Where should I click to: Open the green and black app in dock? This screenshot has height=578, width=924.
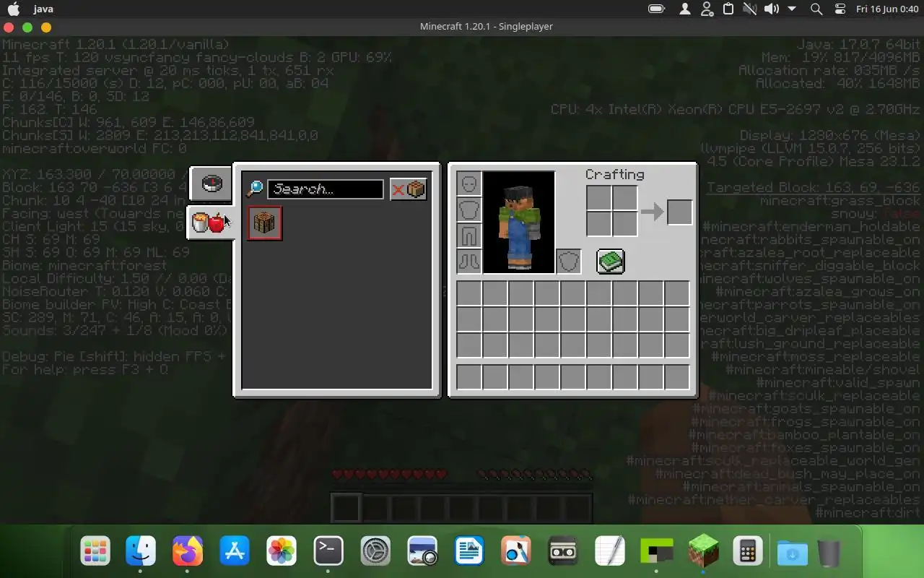click(x=657, y=551)
